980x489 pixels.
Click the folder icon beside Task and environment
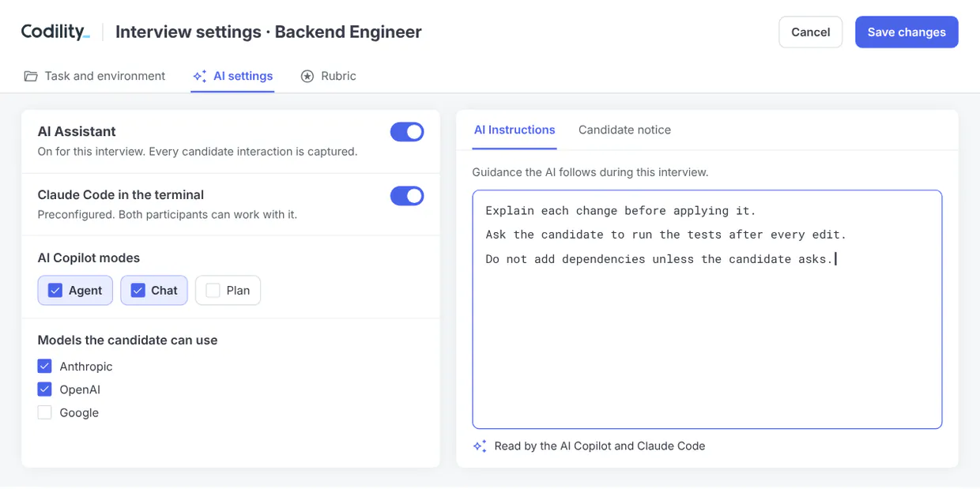tap(31, 76)
